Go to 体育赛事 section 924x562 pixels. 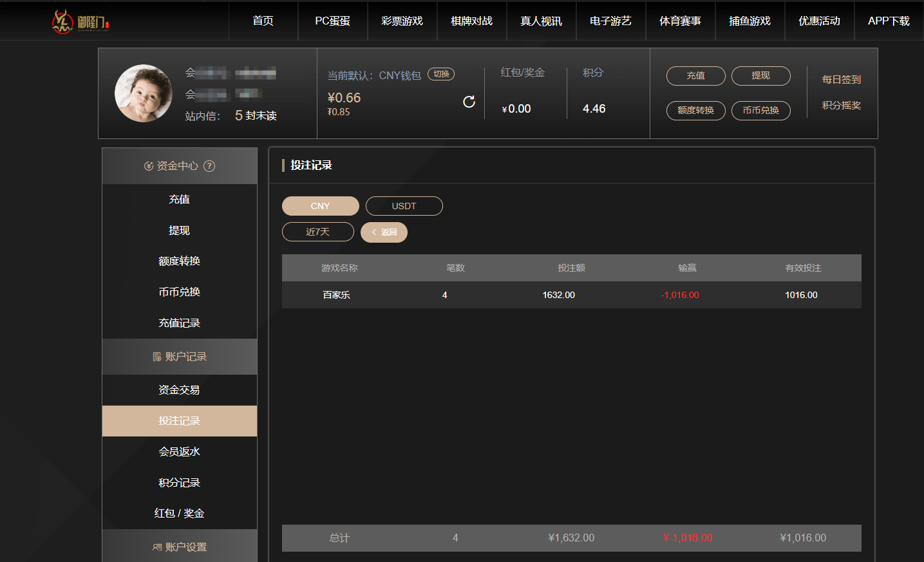pos(681,21)
